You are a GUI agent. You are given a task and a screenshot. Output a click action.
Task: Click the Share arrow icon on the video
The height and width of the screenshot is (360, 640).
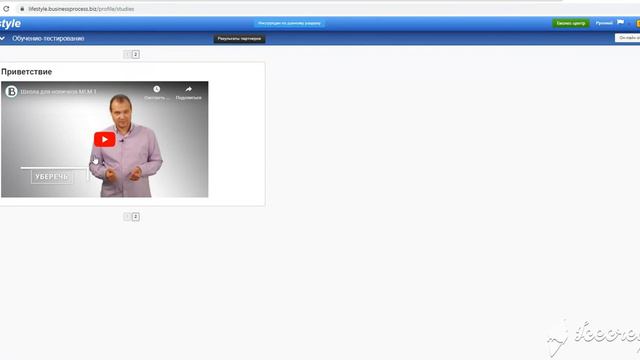pyautogui.click(x=189, y=89)
